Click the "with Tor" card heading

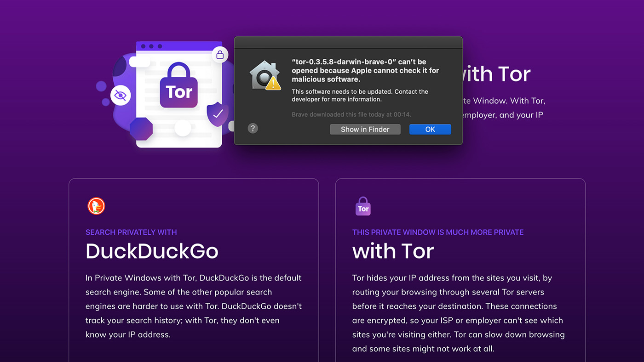click(x=393, y=251)
